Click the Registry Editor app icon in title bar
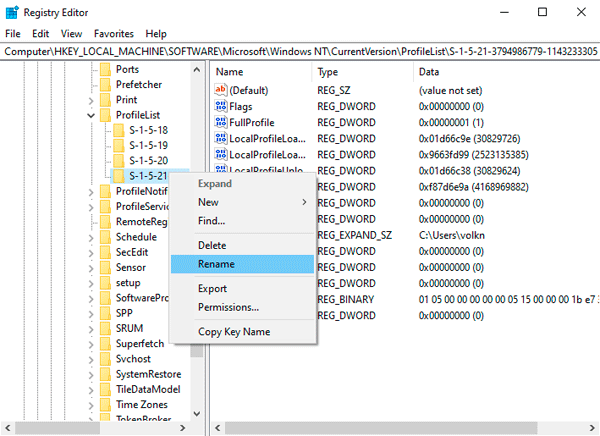 pyautogui.click(x=12, y=13)
